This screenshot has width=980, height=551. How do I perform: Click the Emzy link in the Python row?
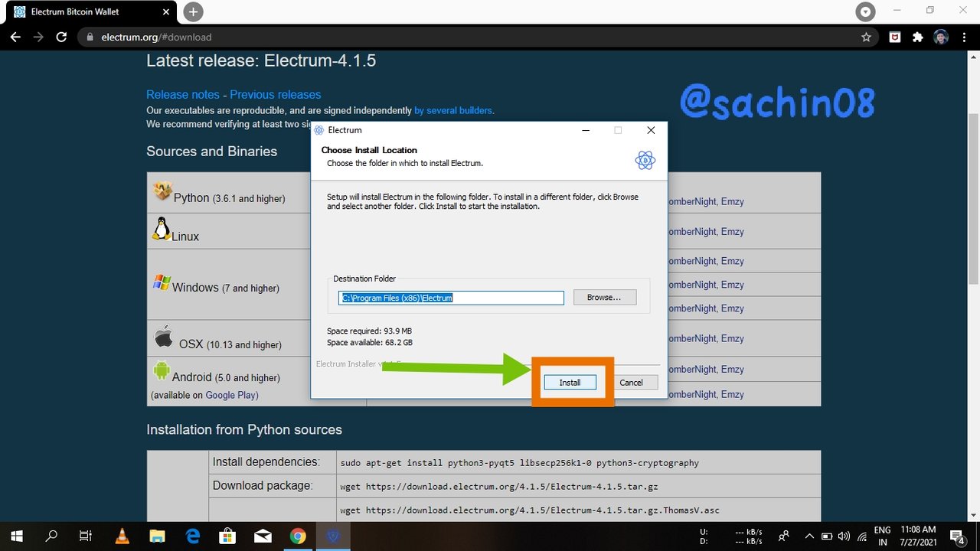732,201
